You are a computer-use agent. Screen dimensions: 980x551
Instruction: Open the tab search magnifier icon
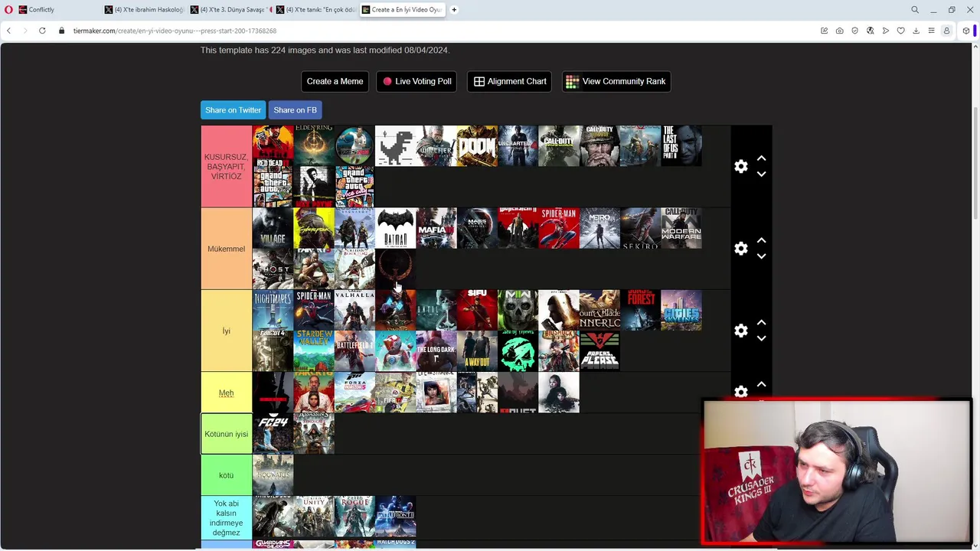(x=915, y=10)
